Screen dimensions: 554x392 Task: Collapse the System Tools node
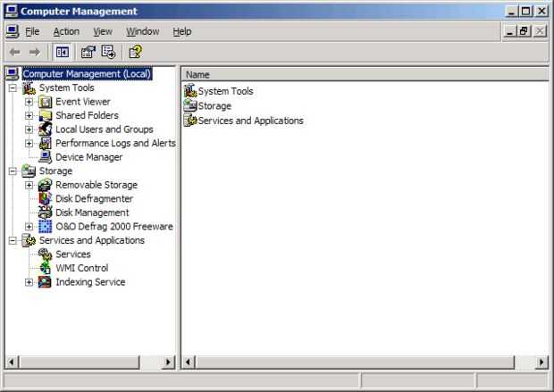click(x=13, y=88)
